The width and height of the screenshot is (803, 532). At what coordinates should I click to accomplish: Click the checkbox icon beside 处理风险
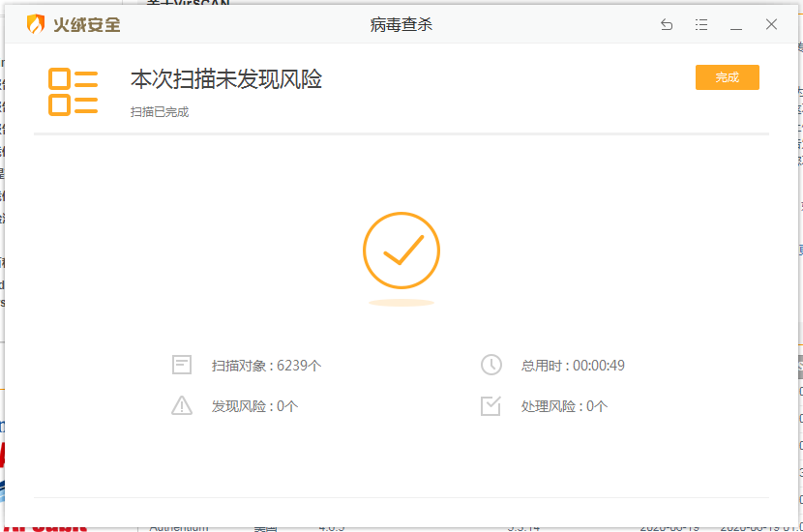tap(491, 405)
